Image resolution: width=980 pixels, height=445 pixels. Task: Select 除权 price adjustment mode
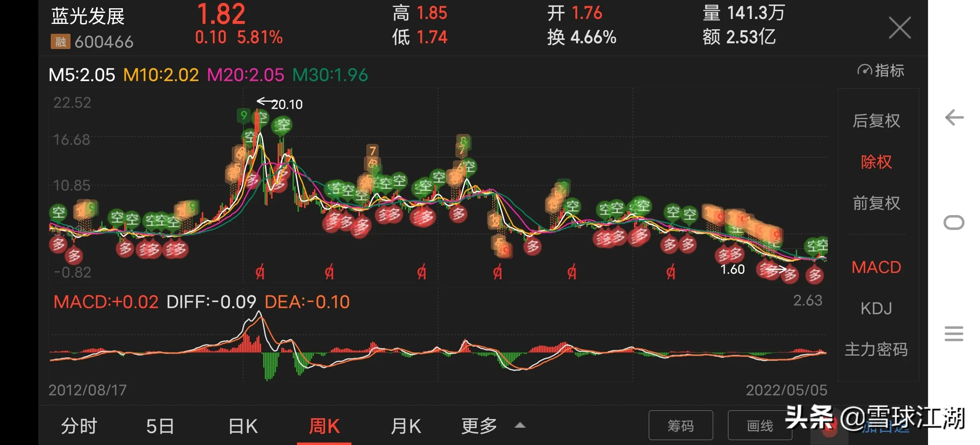click(x=876, y=162)
